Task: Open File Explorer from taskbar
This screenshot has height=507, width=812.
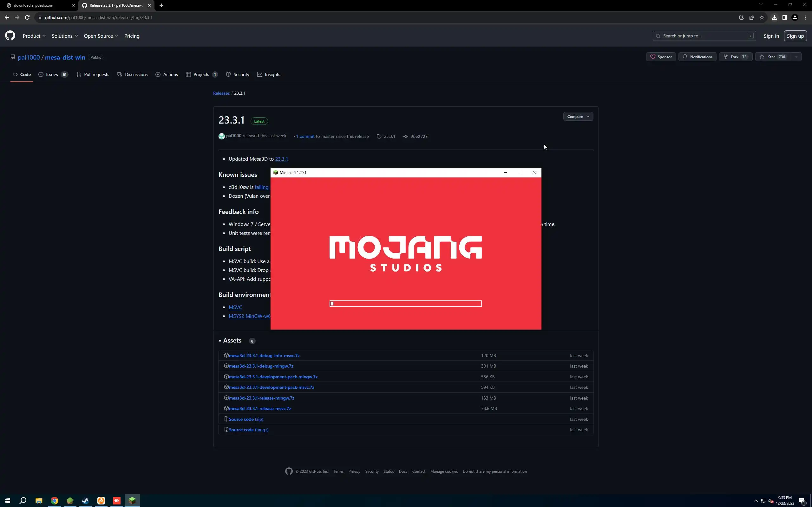Action: click(39, 501)
